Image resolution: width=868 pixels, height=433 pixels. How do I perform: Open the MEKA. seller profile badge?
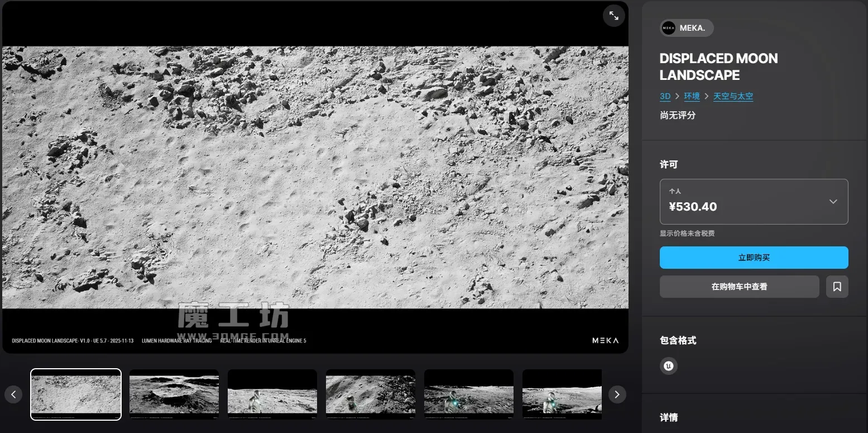click(686, 28)
